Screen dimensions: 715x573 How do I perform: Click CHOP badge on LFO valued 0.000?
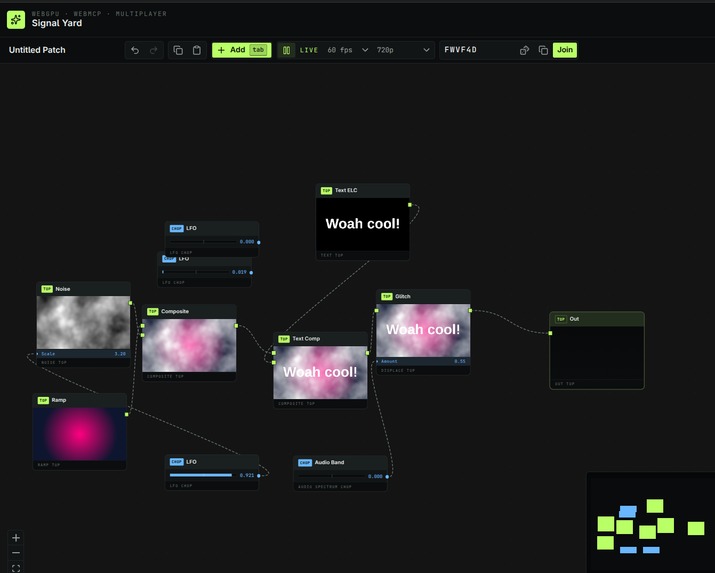point(176,228)
